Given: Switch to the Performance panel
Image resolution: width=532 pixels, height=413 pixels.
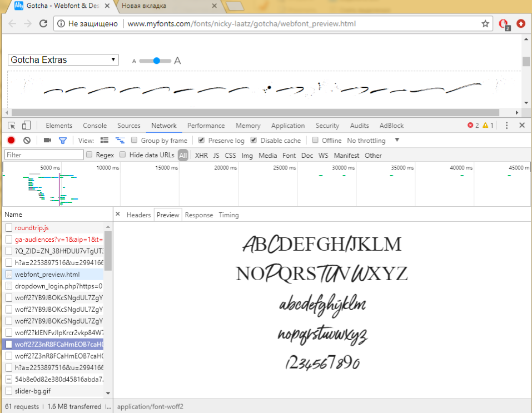Looking at the screenshot, I should (206, 126).
